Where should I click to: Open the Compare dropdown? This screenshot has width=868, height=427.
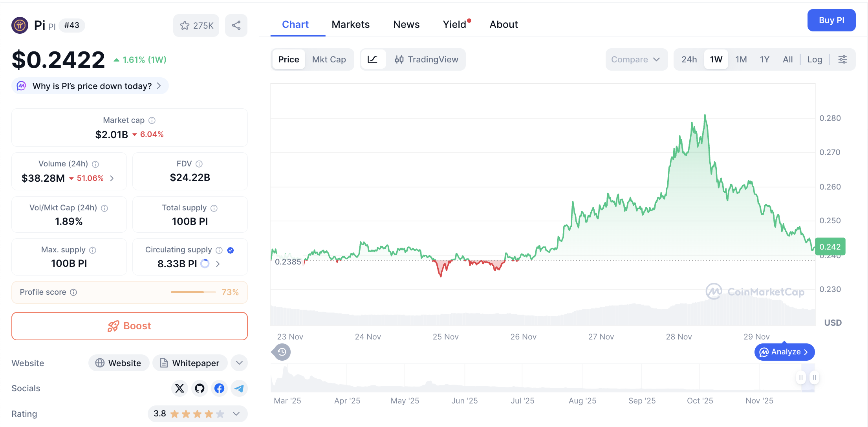[636, 59]
